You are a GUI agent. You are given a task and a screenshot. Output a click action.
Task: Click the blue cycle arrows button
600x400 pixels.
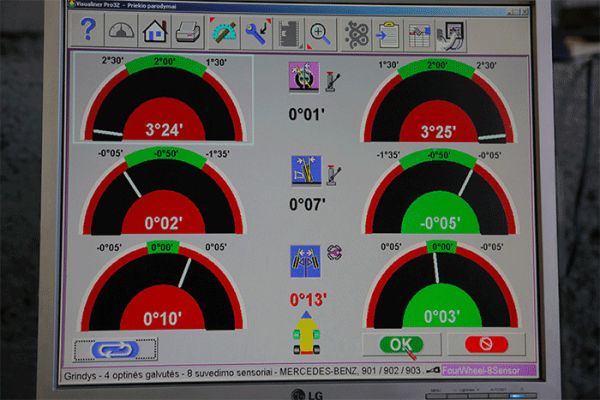(115, 348)
